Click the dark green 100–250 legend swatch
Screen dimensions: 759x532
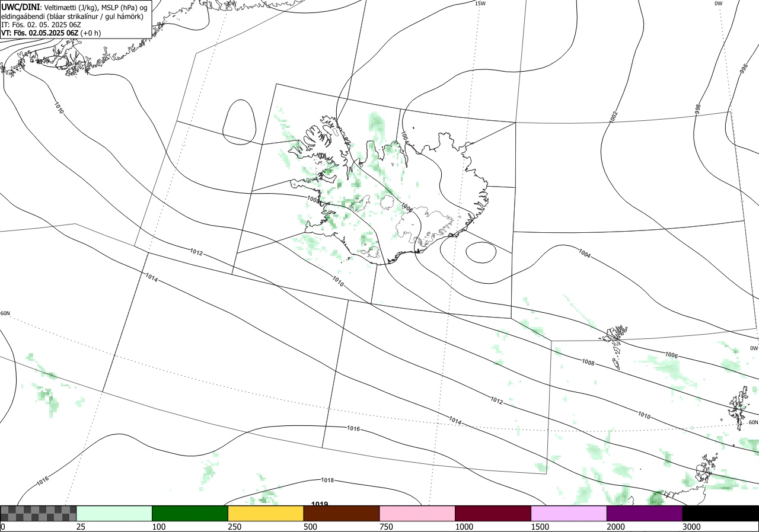[190, 513]
